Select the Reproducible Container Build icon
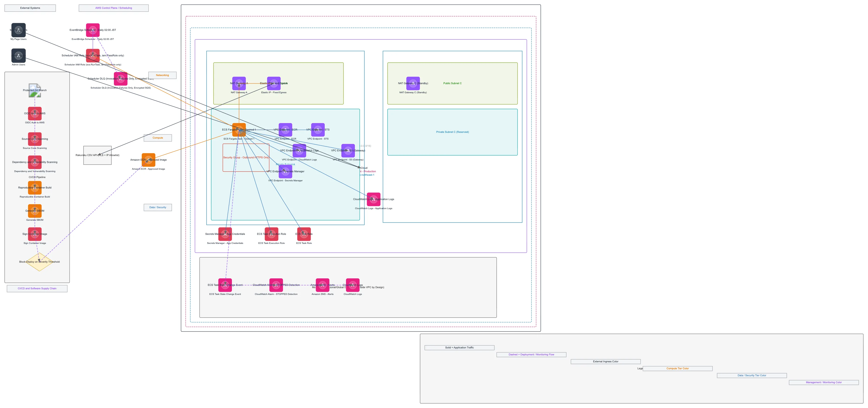868x408 pixels. coord(35,188)
